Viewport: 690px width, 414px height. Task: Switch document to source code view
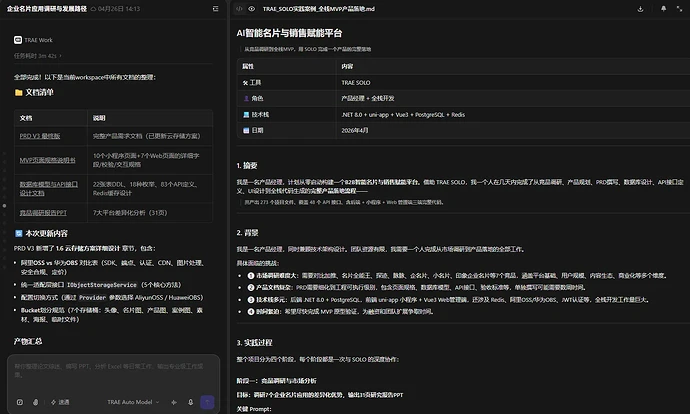tap(239, 9)
